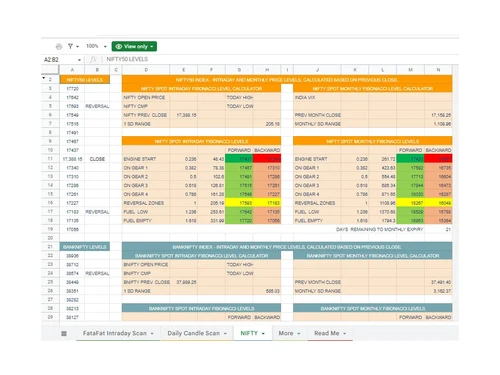
Task: Click NIFTY SPOT INTRADAY FIBONACCI LEVELS header
Action: pos(201,141)
